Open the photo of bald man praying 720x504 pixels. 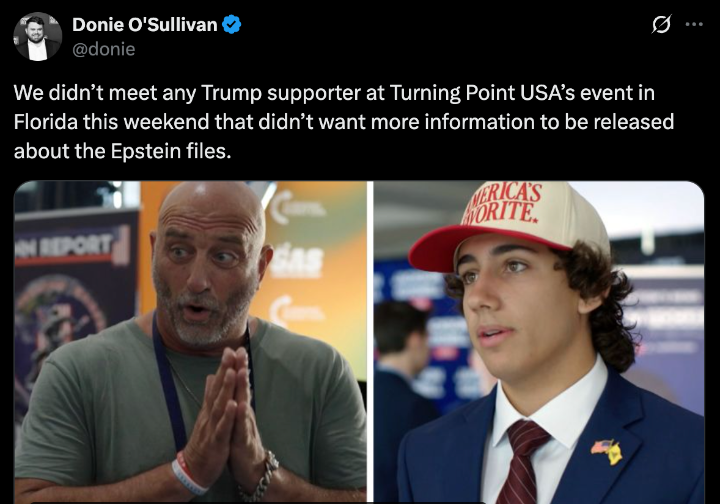[190, 342]
